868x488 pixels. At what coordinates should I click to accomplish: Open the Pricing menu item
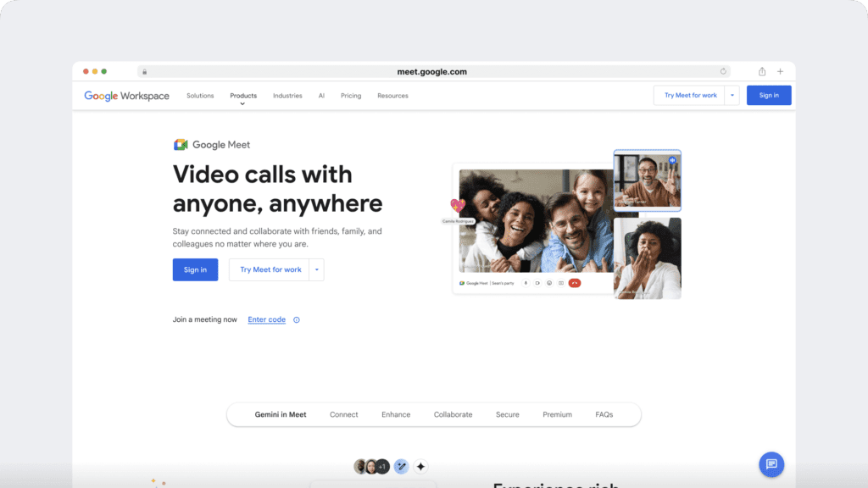[x=350, y=96]
